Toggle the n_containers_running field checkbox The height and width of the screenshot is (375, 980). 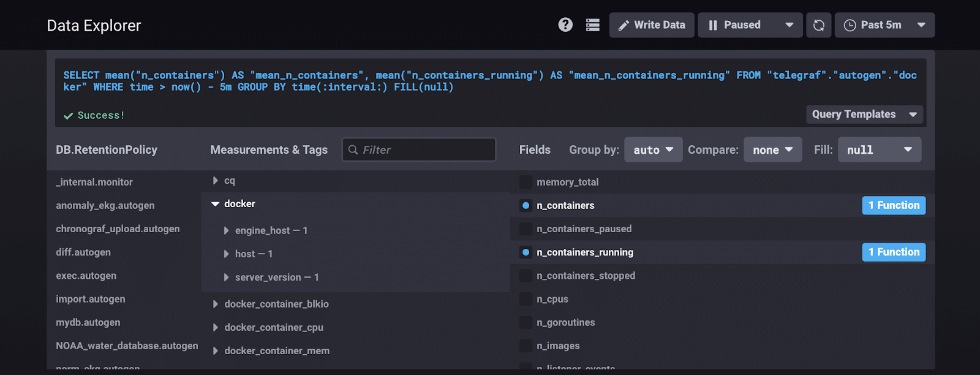(x=526, y=252)
